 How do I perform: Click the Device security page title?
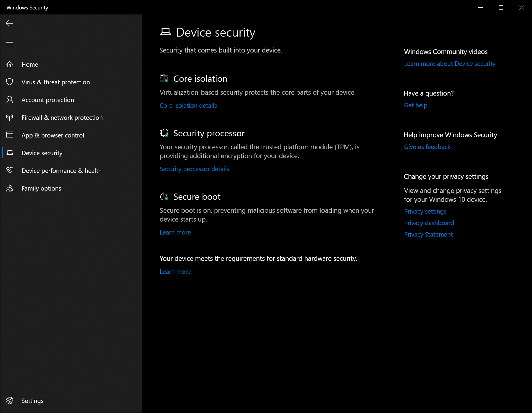tap(216, 32)
